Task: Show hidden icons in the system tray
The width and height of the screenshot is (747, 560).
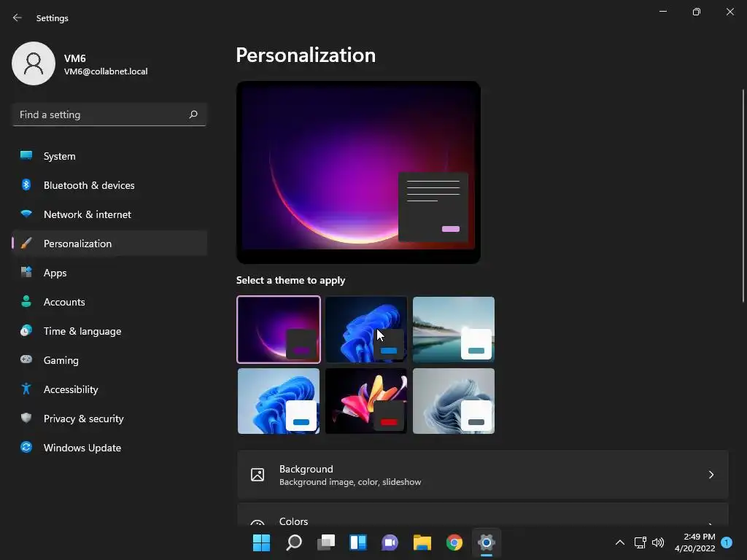Action: point(620,542)
